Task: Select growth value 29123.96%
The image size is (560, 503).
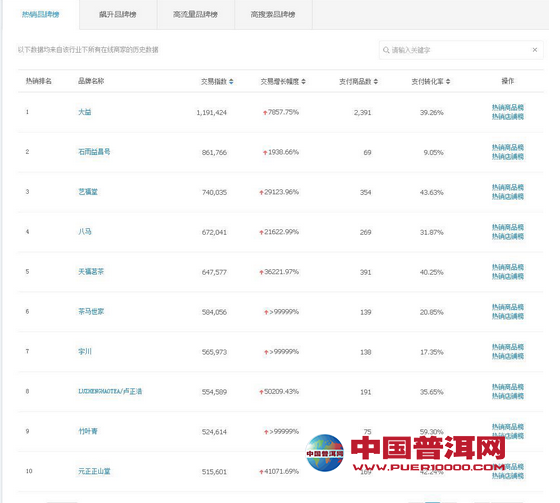Action: 281,192
